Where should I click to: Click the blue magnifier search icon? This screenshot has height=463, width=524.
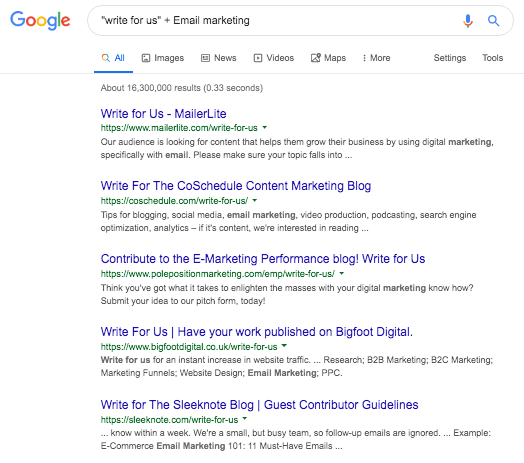(x=494, y=21)
